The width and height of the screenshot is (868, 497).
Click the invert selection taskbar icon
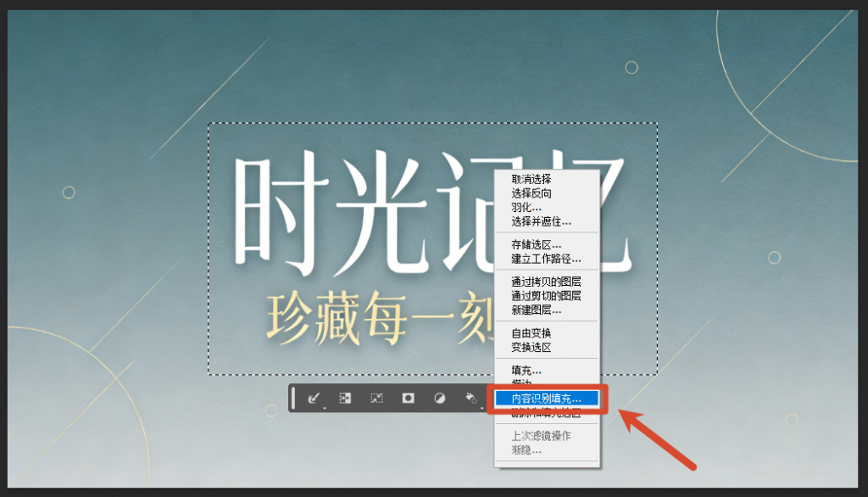(x=345, y=399)
